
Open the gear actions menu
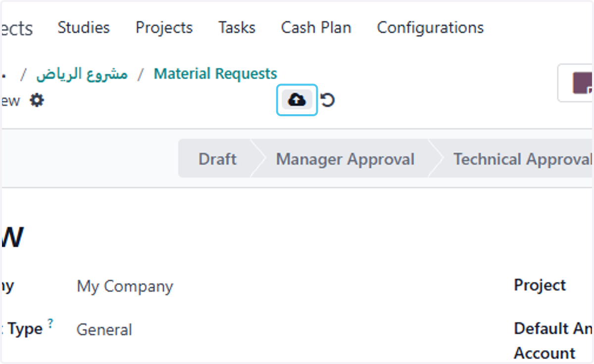click(x=37, y=101)
